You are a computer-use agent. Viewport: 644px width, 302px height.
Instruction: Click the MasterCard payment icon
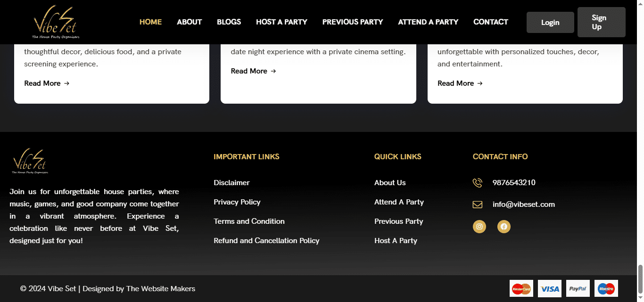coord(521,288)
